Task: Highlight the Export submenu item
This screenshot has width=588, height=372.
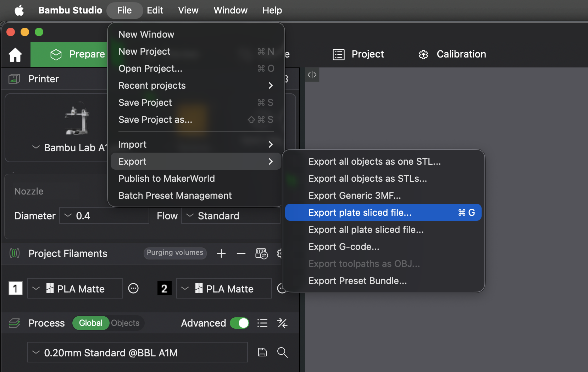Action: [x=196, y=162]
